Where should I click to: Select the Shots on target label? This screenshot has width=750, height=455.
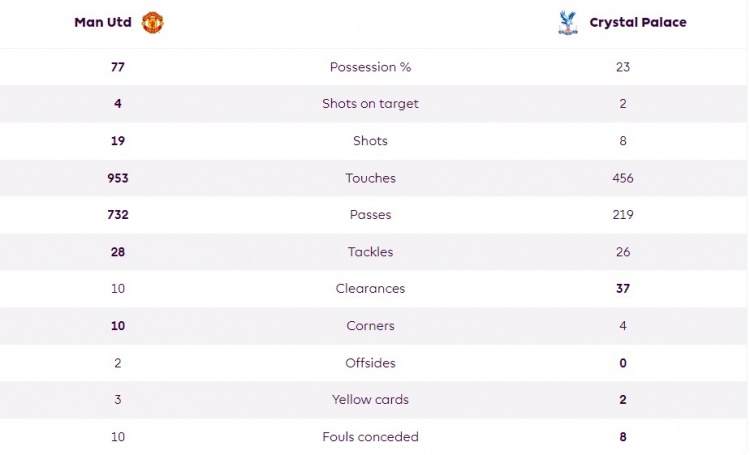(x=371, y=104)
